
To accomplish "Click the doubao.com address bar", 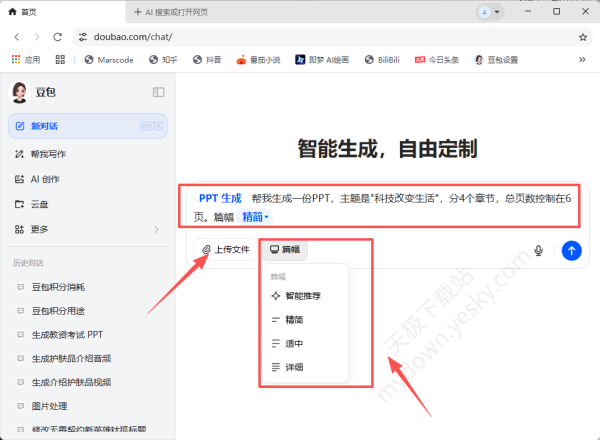I will pos(300,36).
